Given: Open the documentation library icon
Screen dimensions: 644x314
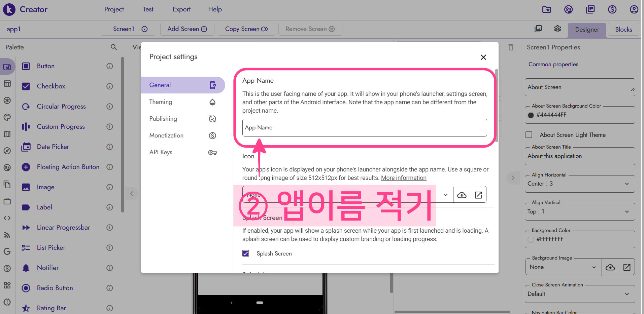Looking at the screenshot, I should tap(590, 9).
